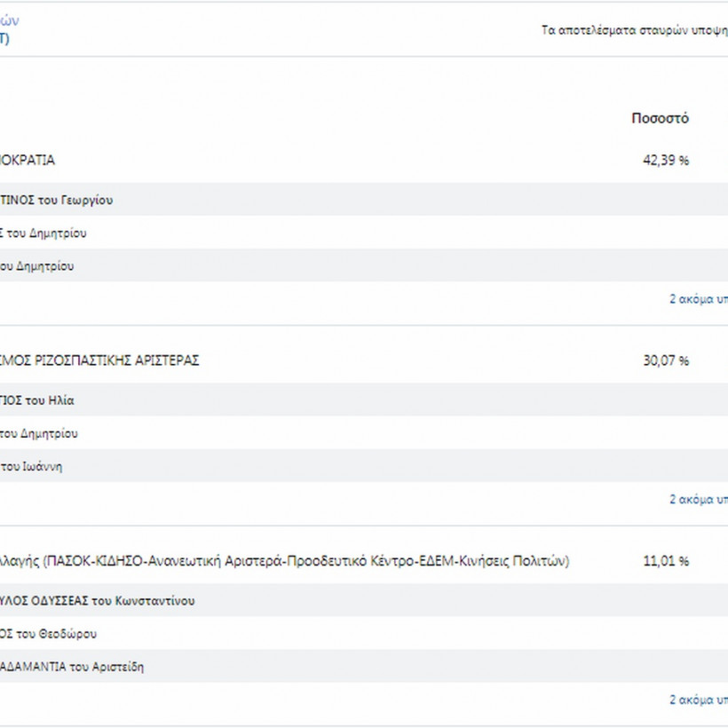Select 'του Δημητρίου' under ΡΙΖΟΣΠΑΣΤΙΚΗΣ ΑΡΙΣΤΕΡΑΣ
Screen dimensions: 728x728
(x=39, y=433)
